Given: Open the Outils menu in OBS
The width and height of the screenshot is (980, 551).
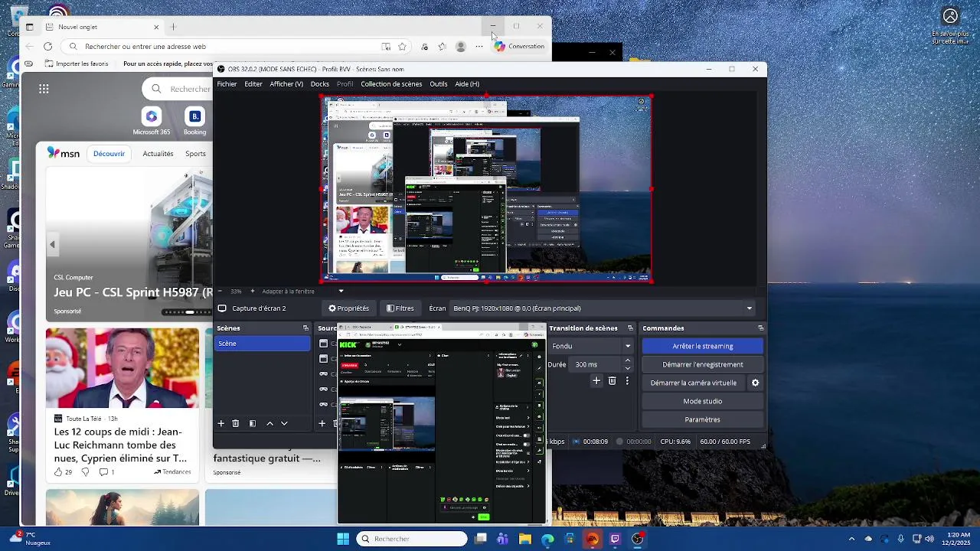Looking at the screenshot, I should 439,84.
